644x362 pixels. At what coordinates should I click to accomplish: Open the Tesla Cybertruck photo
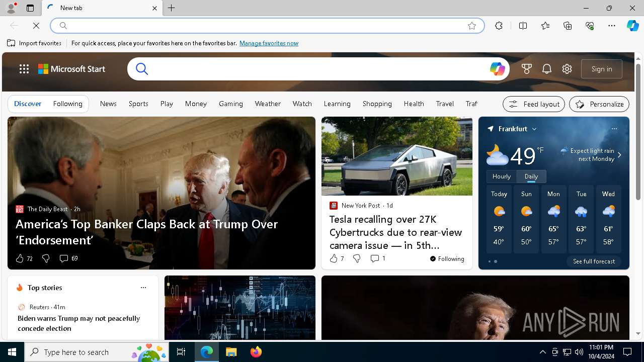pos(397,156)
